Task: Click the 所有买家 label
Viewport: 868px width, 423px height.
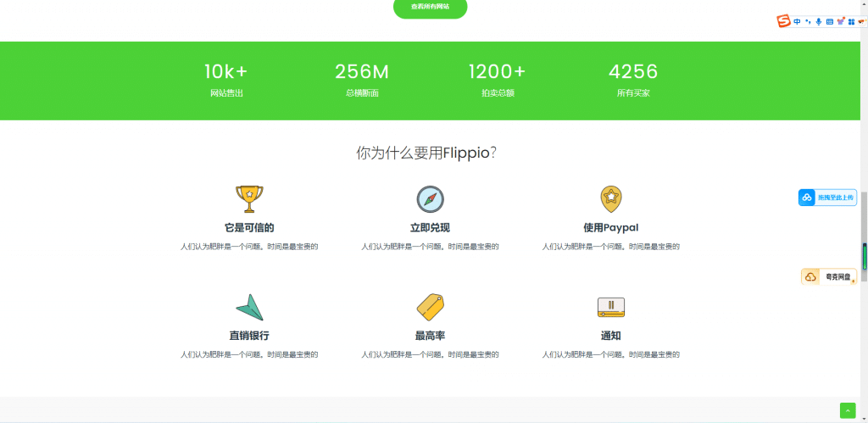Action: tap(633, 93)
